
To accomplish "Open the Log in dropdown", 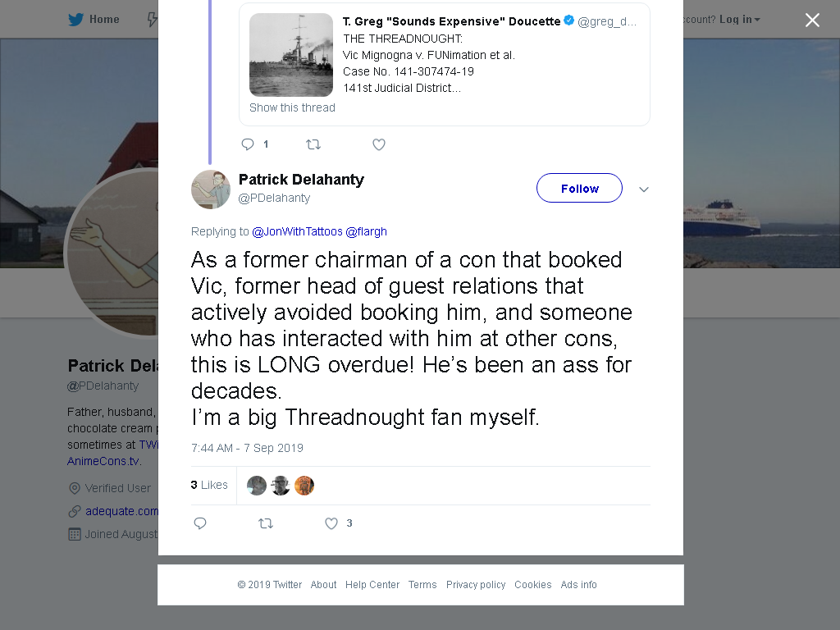I will [x=739, y=20].
